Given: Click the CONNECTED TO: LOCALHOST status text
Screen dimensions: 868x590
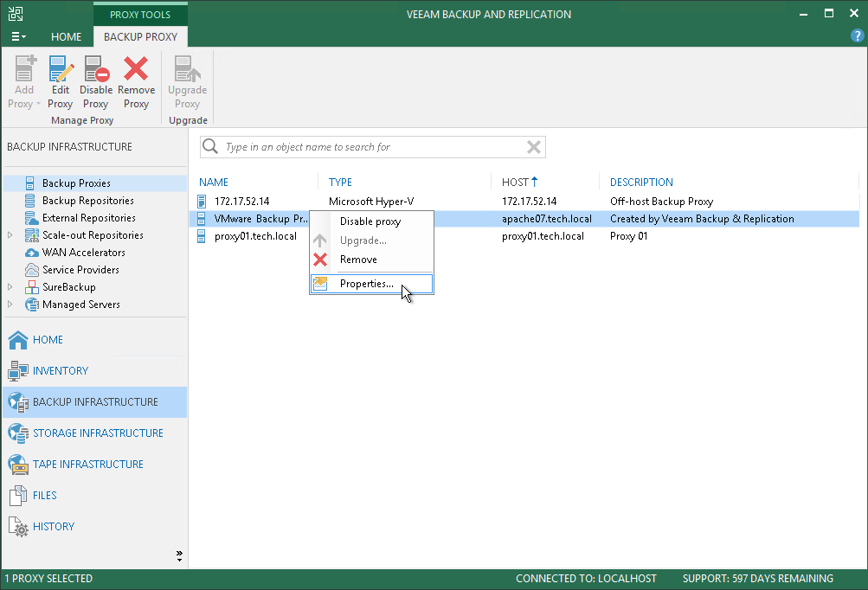Looking at the screenshot, I should coord(586,579).
